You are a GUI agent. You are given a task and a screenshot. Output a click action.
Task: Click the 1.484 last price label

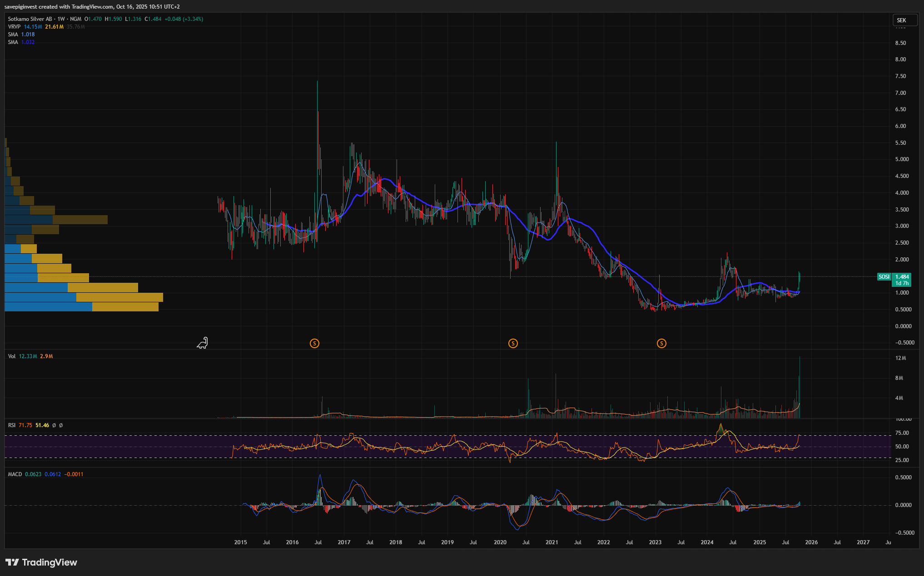pyautogui.click(x=902, y=277)
